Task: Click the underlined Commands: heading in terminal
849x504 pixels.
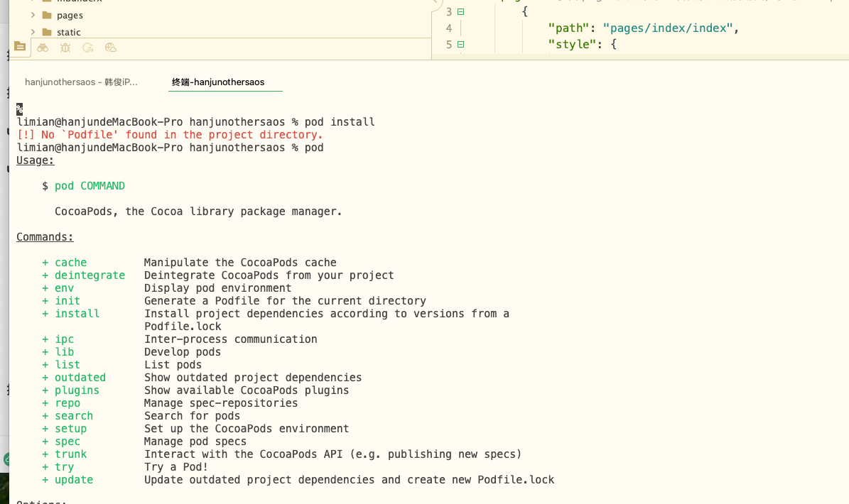Action: (x=45, y=237)
